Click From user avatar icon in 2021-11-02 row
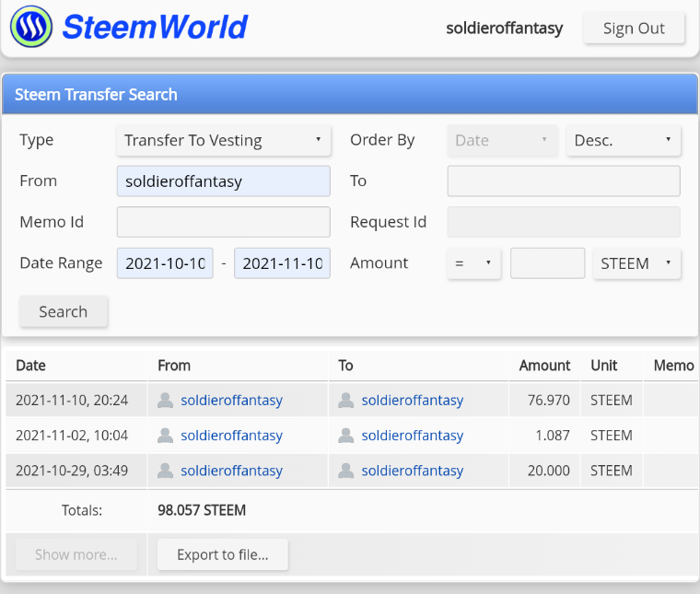The height and width of the screenshot is (594, 700). click(x=165, y=435)
